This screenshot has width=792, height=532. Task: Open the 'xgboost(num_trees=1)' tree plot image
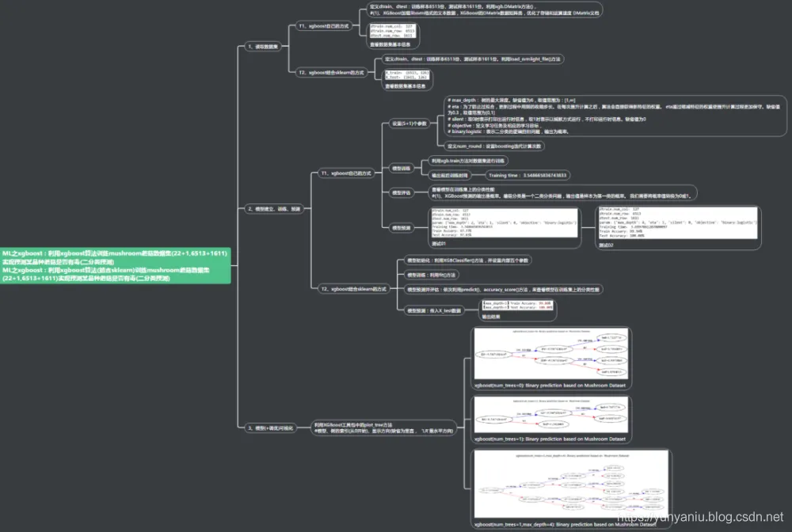[551, 419]
